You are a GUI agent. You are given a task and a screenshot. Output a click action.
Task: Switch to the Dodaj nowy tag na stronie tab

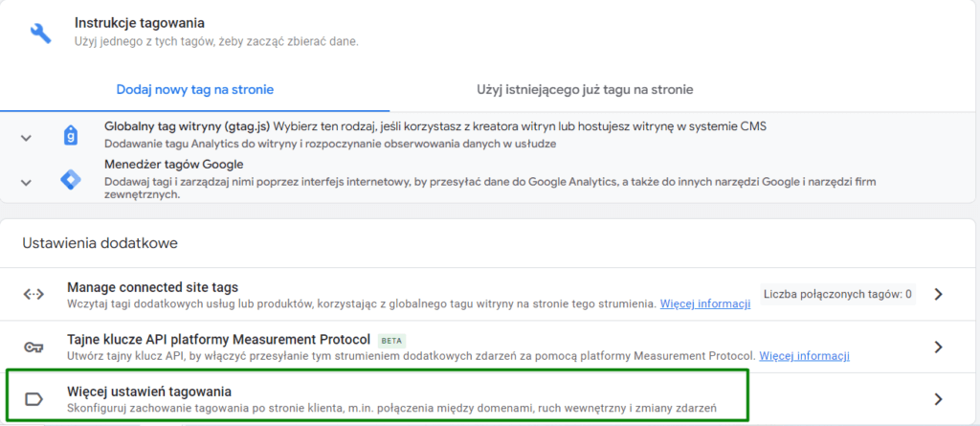coord(195,89)
